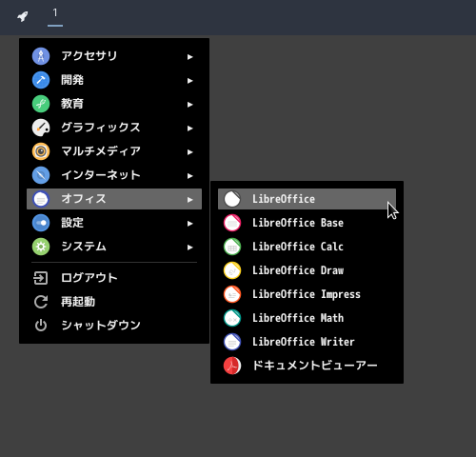
Task: Click the インターネット blue compass icon
Action: coord(41,175)
